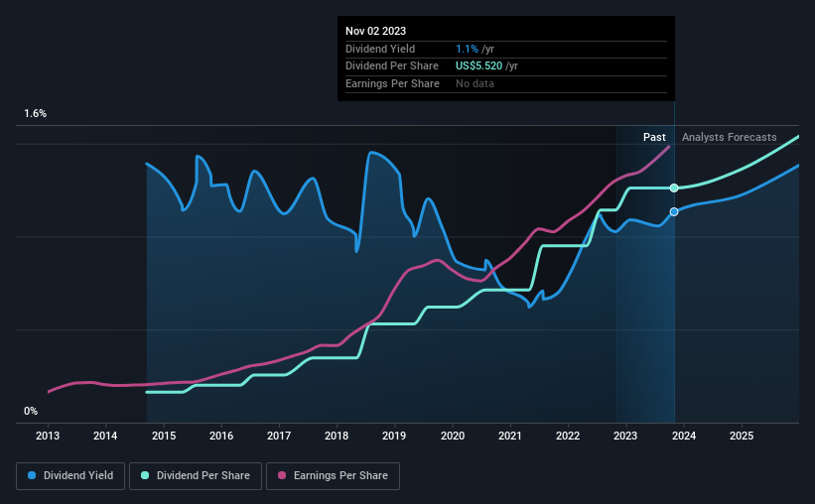Image resolution: width=815 pixels, height=504 pixels.
Task: Click the 2022 x-axis label
Action: (x=568, y=436)
